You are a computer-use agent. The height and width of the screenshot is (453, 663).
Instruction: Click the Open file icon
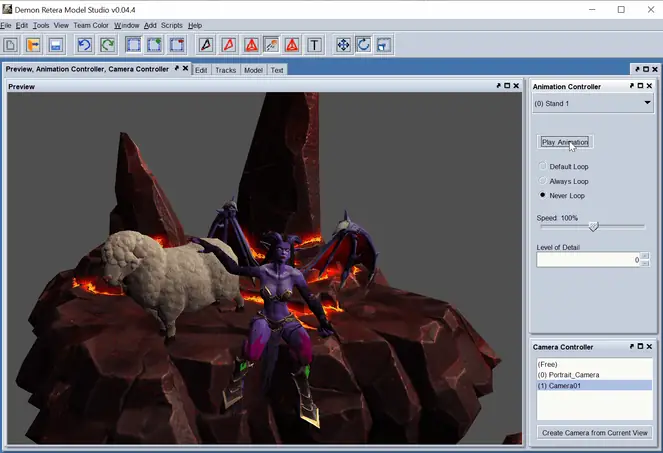pos(33,45)
